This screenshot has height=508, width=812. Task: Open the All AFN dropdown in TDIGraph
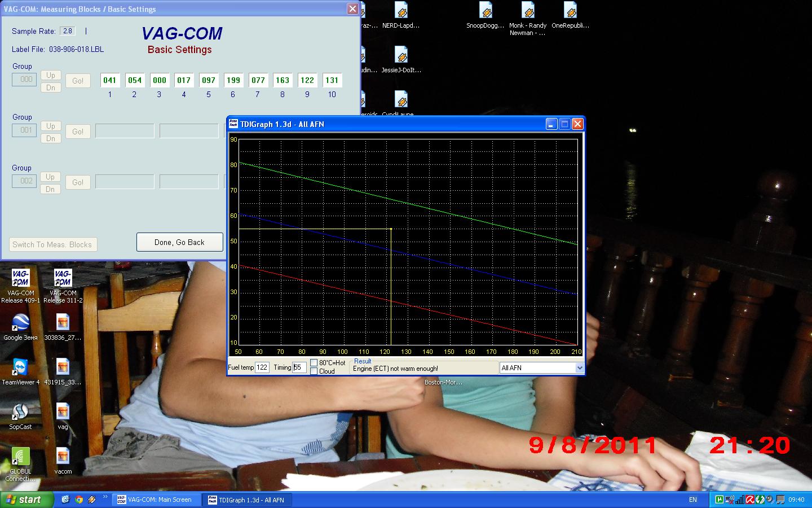579,368
